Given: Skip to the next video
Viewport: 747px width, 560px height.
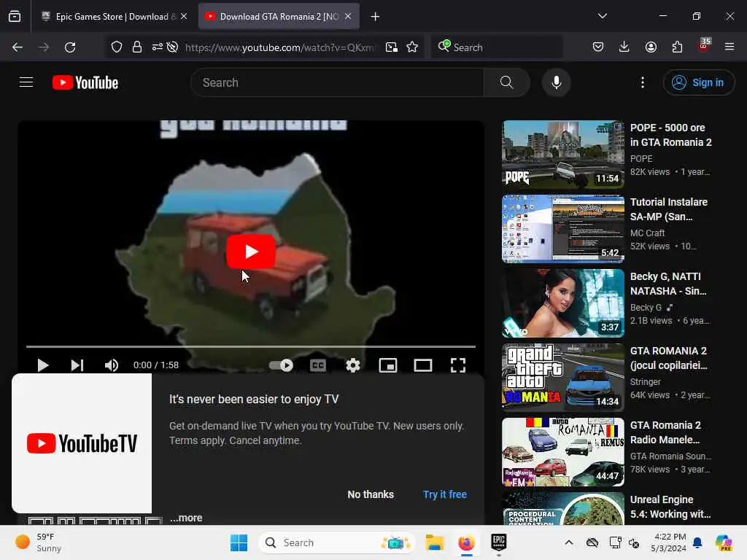Looking at the screenshot, I should (x=77, y=365).
